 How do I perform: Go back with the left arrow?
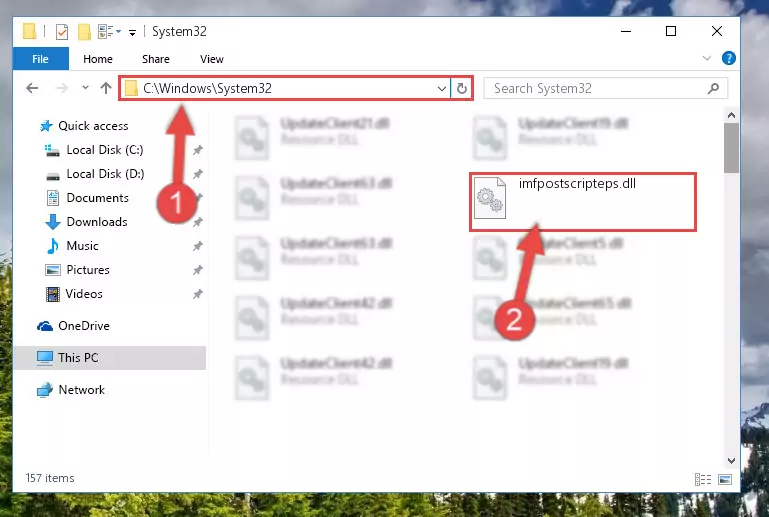tap(32, 88)
